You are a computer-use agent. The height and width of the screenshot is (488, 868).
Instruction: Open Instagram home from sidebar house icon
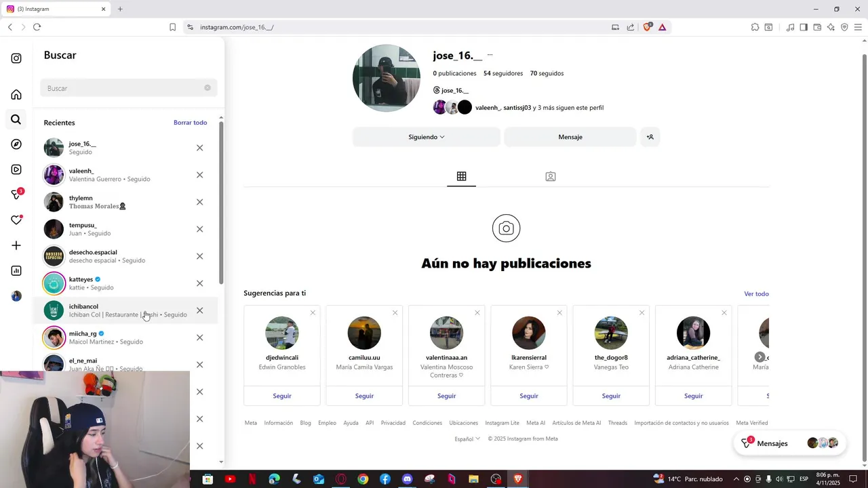tap(16, 95)
